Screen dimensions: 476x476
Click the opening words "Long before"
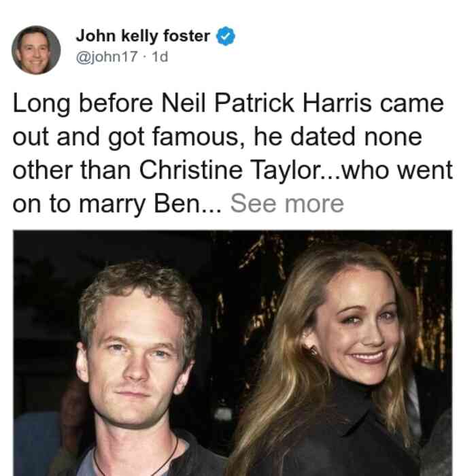[82, 103]
